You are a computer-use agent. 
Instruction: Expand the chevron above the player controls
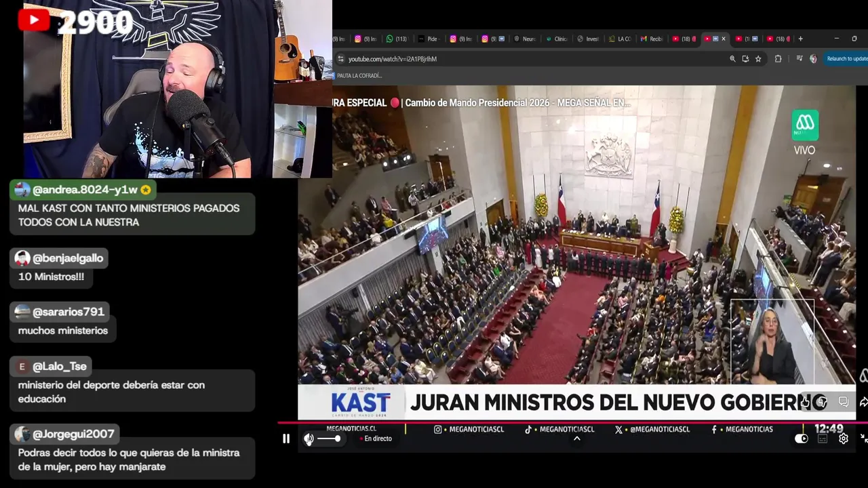tap(577, 439)
